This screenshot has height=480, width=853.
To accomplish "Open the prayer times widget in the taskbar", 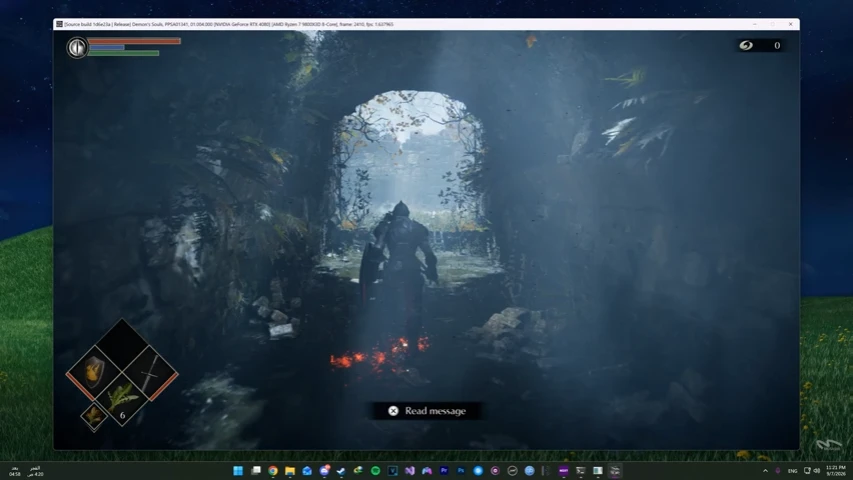I will click(x=25, y=471).
